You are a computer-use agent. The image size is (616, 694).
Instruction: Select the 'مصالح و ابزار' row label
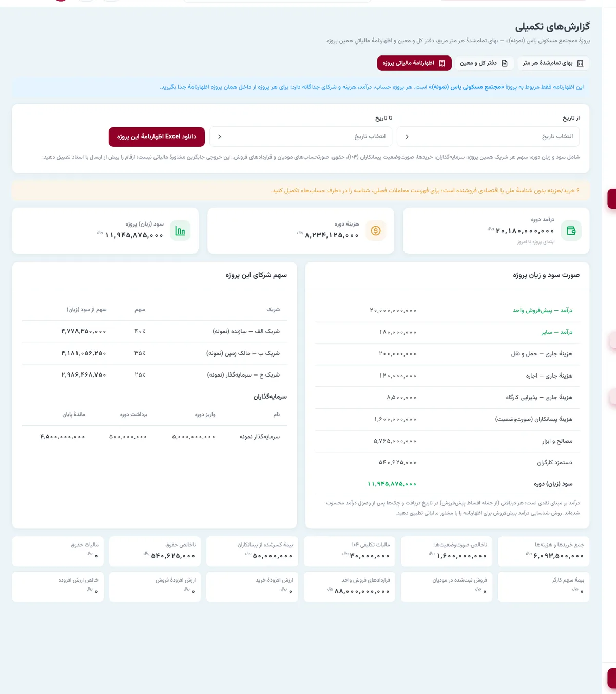557,441
